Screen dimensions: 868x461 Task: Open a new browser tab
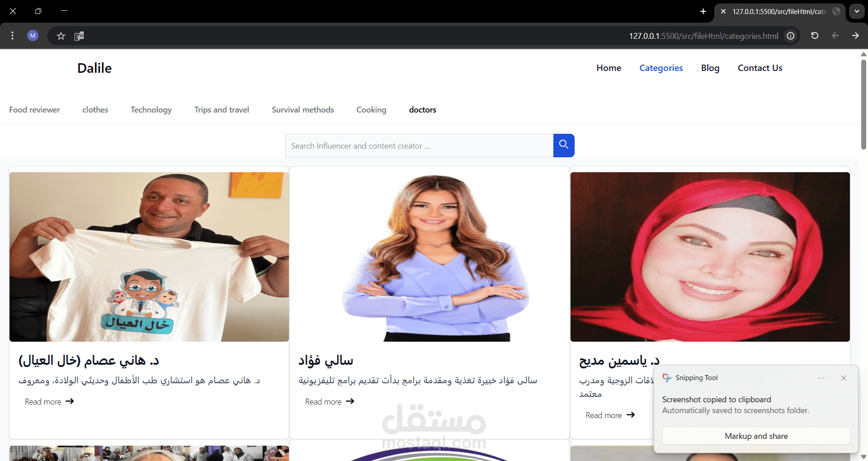pyautogui.click(x=703, y=11)
